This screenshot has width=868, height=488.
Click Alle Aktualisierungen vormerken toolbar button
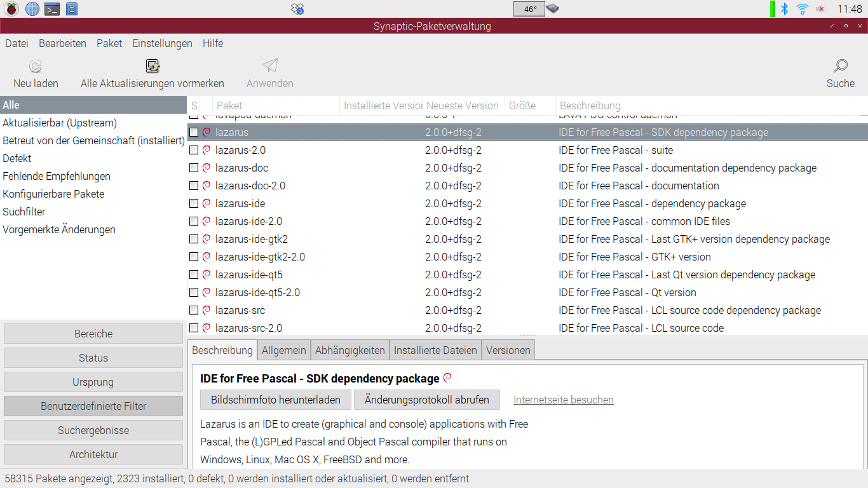[153, 74]
